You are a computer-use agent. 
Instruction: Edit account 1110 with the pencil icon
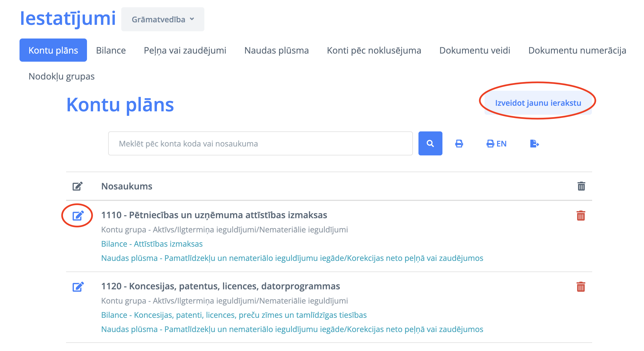pos(78,216)
